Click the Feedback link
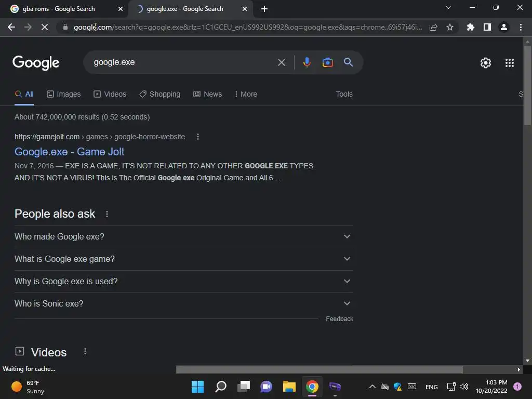This screenshot has width=532, height=399. pyautogui.click(x=339, y=319)
